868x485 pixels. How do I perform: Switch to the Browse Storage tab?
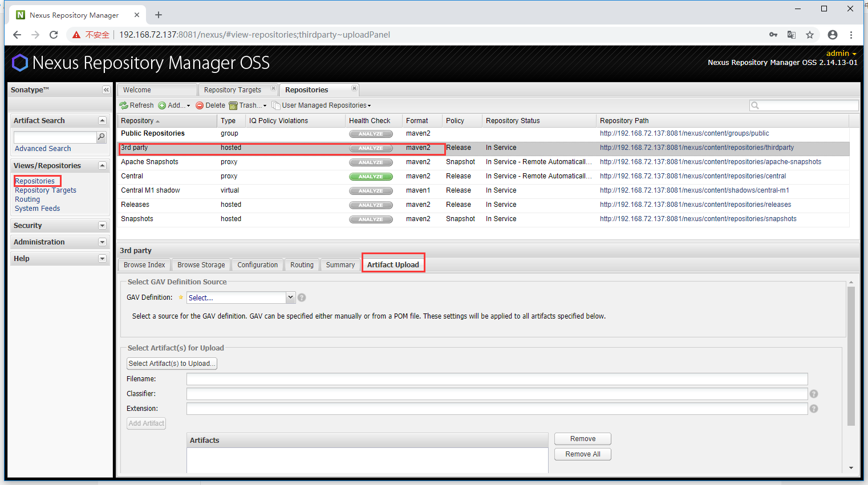201,265
